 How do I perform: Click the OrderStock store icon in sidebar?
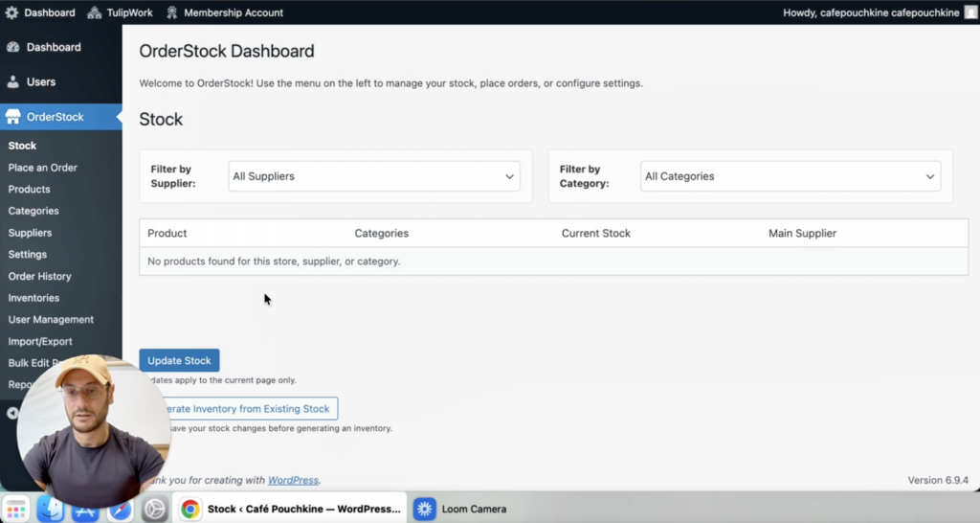[13, 117]
